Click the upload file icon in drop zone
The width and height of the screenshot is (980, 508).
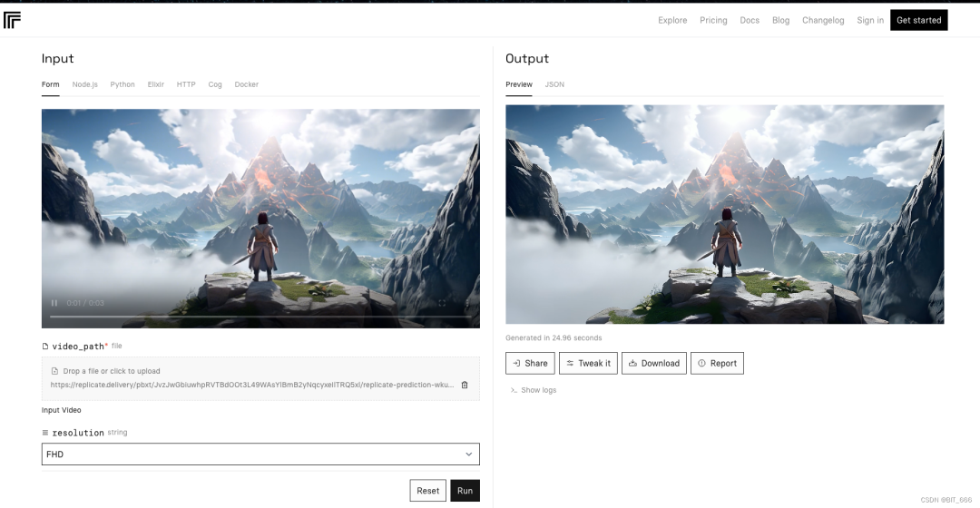54,371
